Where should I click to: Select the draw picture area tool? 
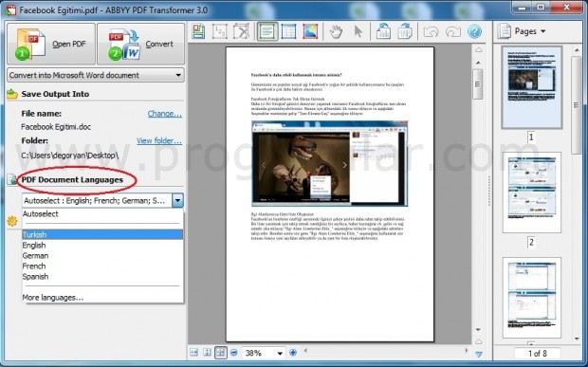[x=310, y=31]
